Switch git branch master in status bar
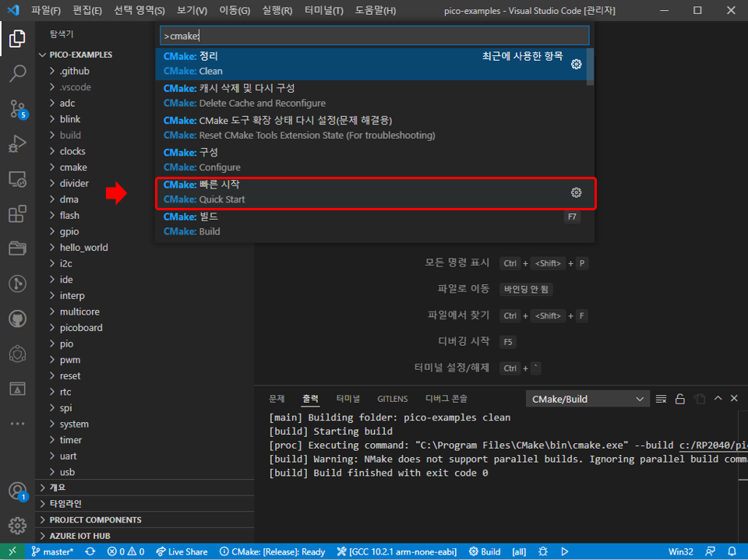 (x=52, y=551)
